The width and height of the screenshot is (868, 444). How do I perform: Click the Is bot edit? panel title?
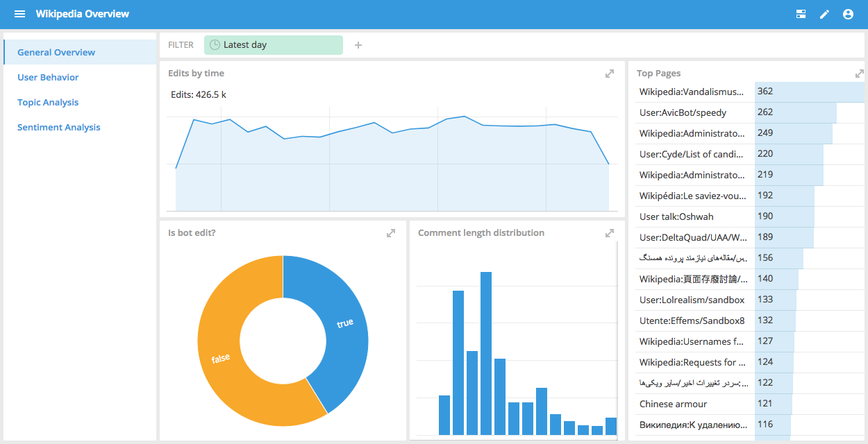click(x=192, y=232)
